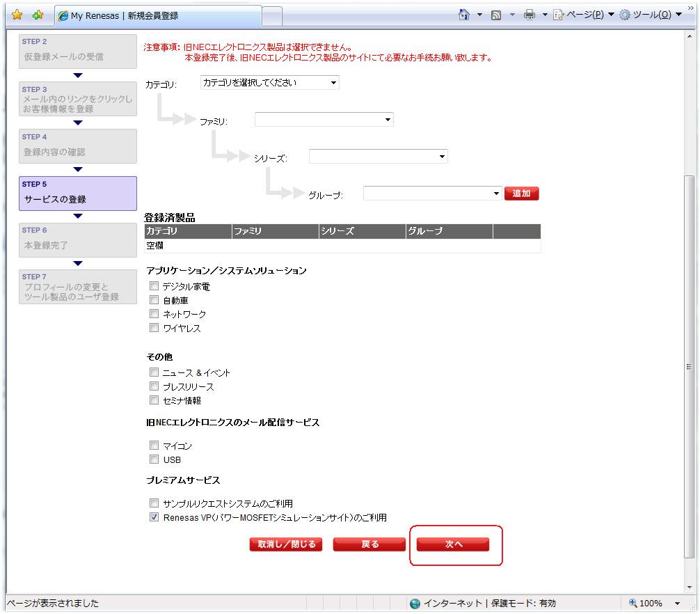700x614 pixels.
Task: Uncheck the Renesas VP checkbox
Action: pos(154,517)
